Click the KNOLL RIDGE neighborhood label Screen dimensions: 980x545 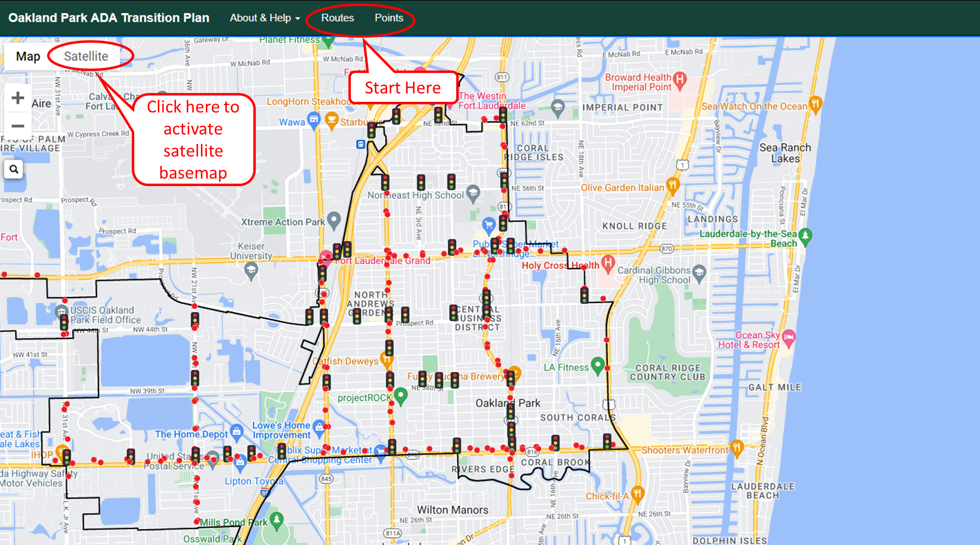click(635, 226)
